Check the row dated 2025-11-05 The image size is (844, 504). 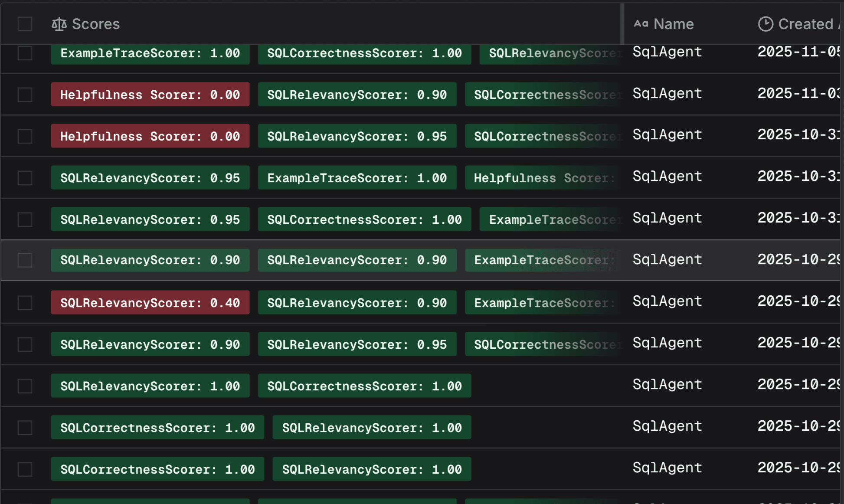pos(25,53)
